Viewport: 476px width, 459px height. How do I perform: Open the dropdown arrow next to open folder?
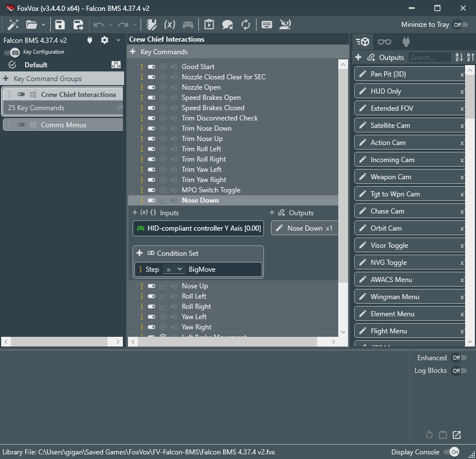[x=43, y=25]
